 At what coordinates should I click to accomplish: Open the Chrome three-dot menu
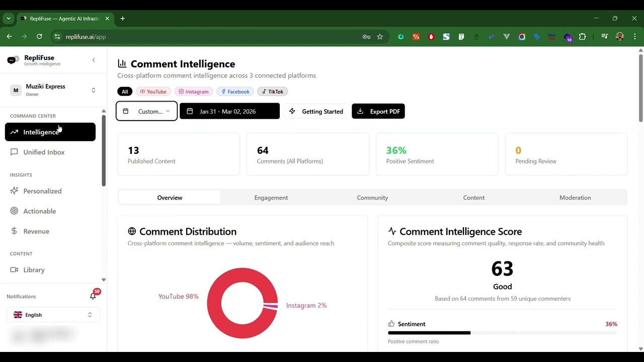point(635,37)
